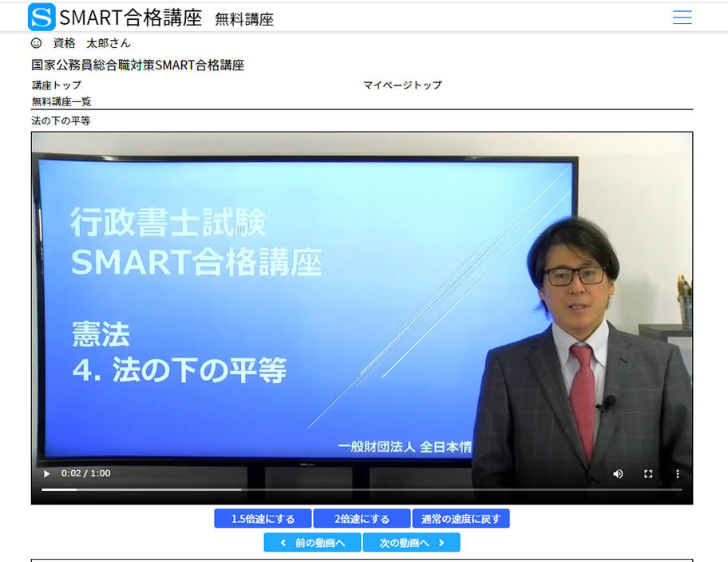Go to next video 次の動画へ
Image resolution: width=728 pixels, height=562 pixels.
pyautogui.click(x=411, y=543)
